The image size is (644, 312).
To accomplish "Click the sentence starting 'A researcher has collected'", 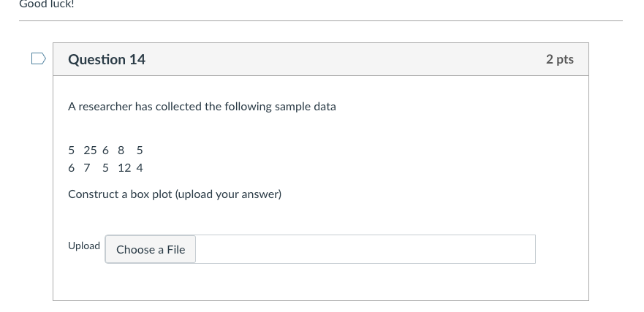I will [x=202, y=107].
